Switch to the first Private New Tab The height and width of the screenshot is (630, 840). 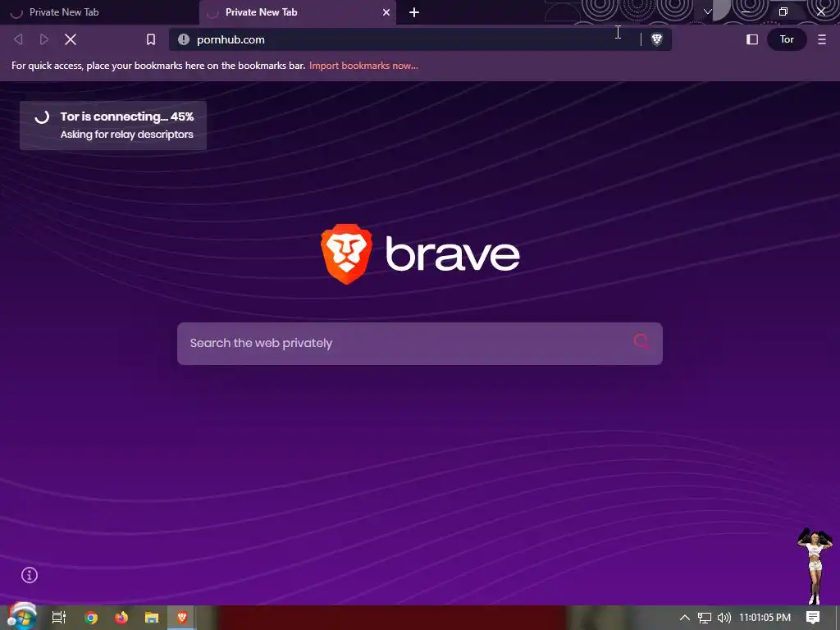tap(99, 12)
